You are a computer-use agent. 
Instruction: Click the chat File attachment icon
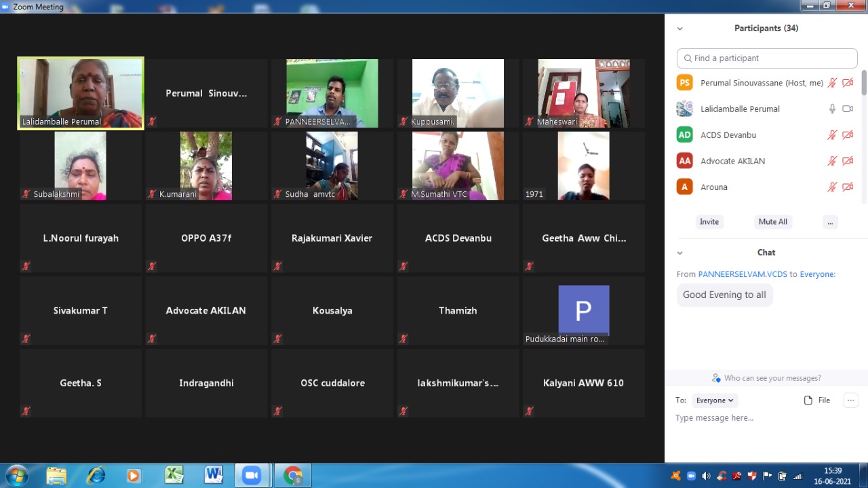808,400
